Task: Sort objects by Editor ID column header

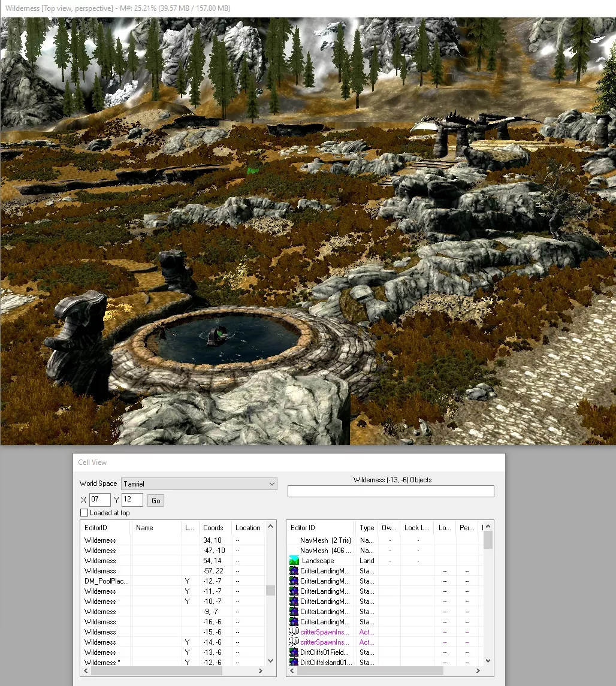Action: coord(320,528)
